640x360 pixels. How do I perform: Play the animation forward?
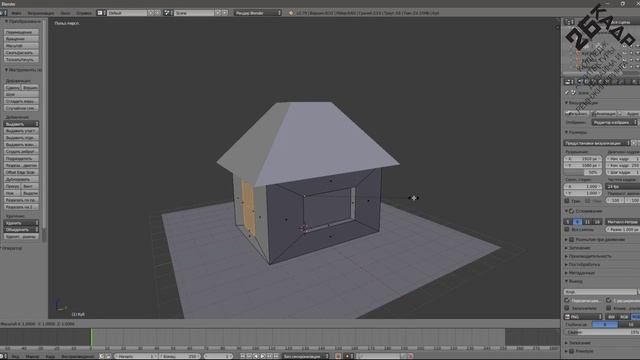263,356
